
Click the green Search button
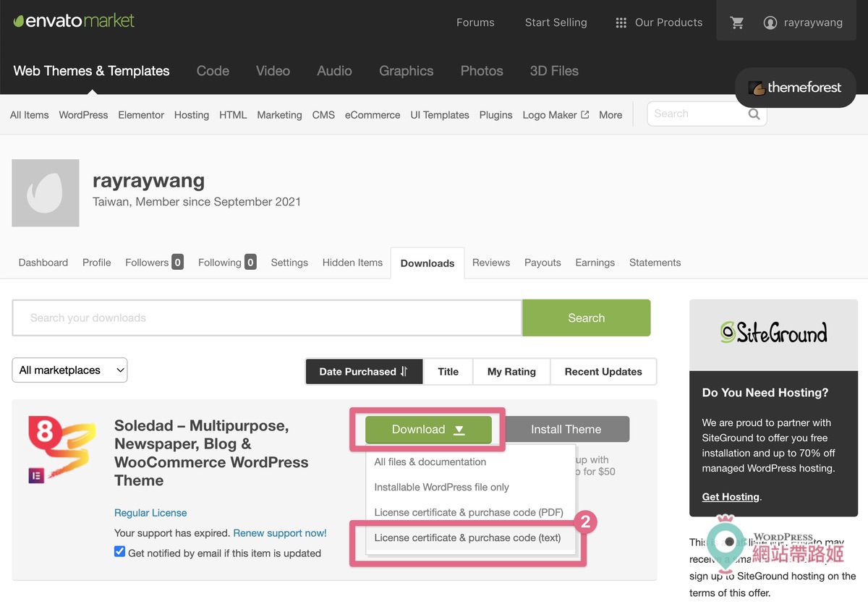(x=587, y=318)
